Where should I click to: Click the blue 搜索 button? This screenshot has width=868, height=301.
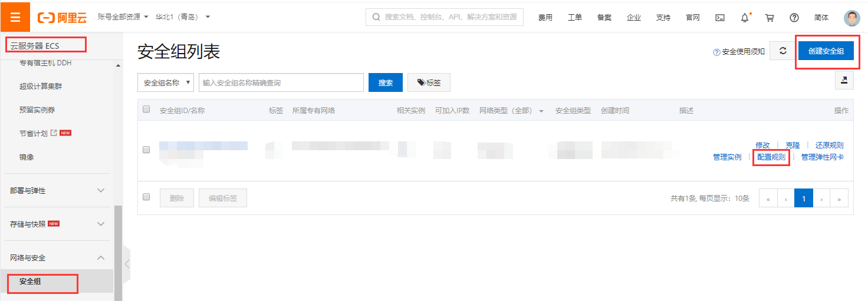point(386,83)
